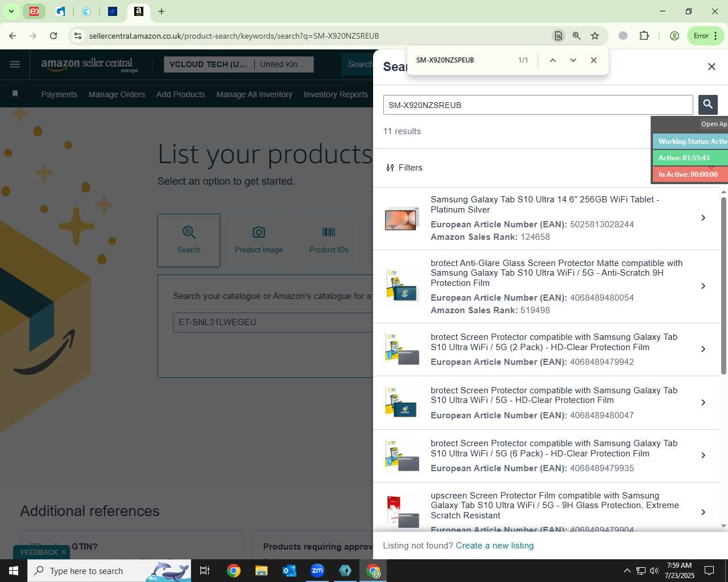Open Zoom from the taskbar

click(x=317, y=571)
